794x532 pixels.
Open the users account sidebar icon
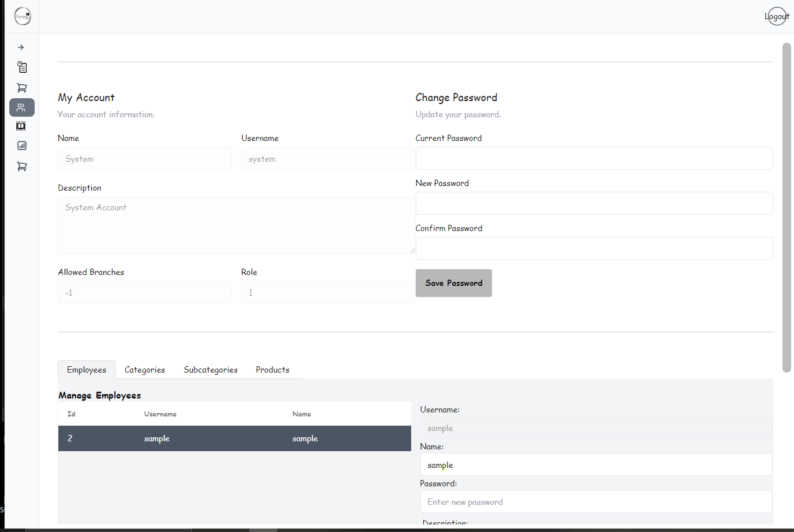coord(21,107)
